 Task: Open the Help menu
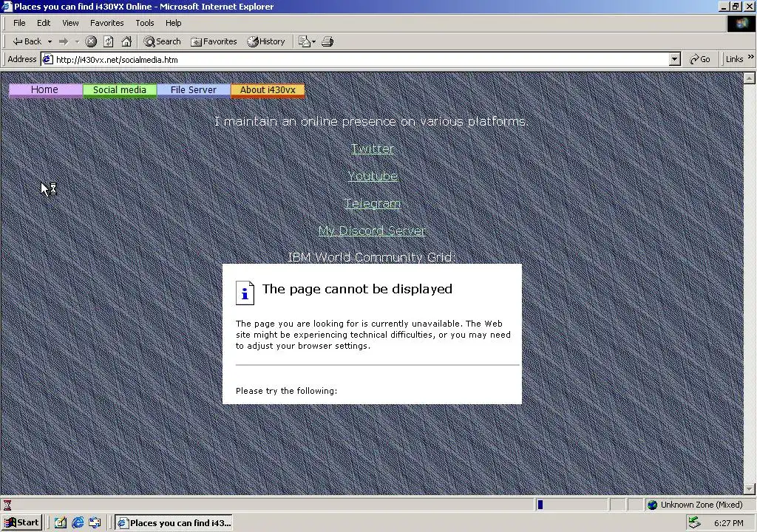click(173, 23)
